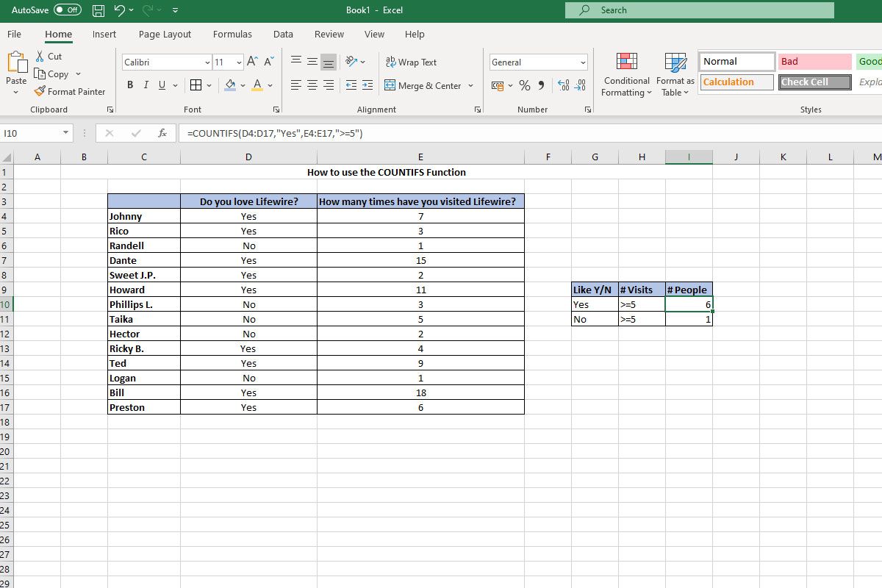Screen dimensions: 882x588
Task: Click the Underline icon
Action: point(160,85)
